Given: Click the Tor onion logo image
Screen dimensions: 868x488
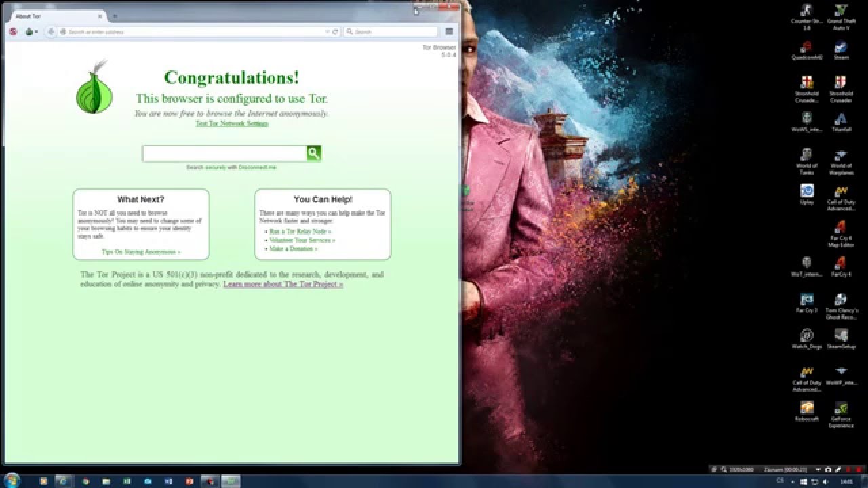Looking at the screenshot, I should tap(94, 87).
